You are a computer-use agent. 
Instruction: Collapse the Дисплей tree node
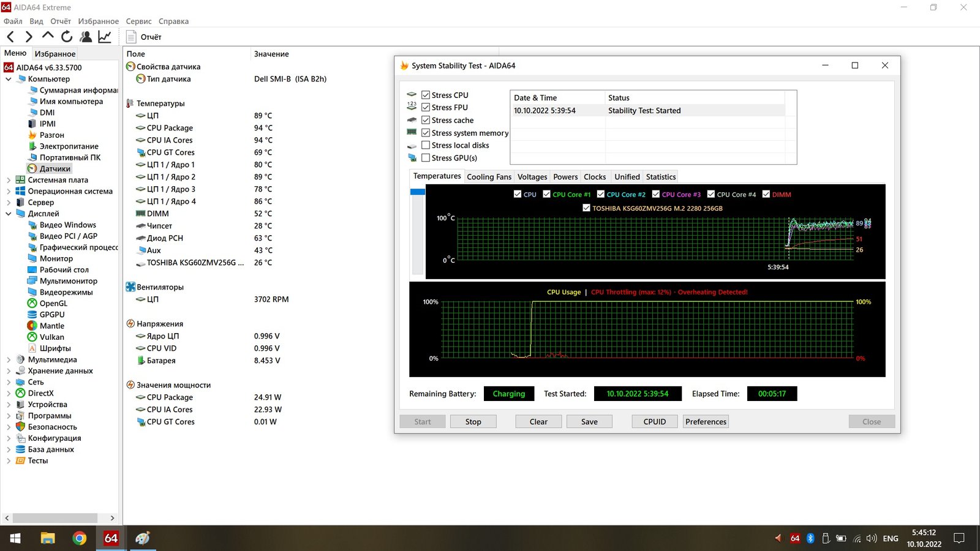point(9,214)
